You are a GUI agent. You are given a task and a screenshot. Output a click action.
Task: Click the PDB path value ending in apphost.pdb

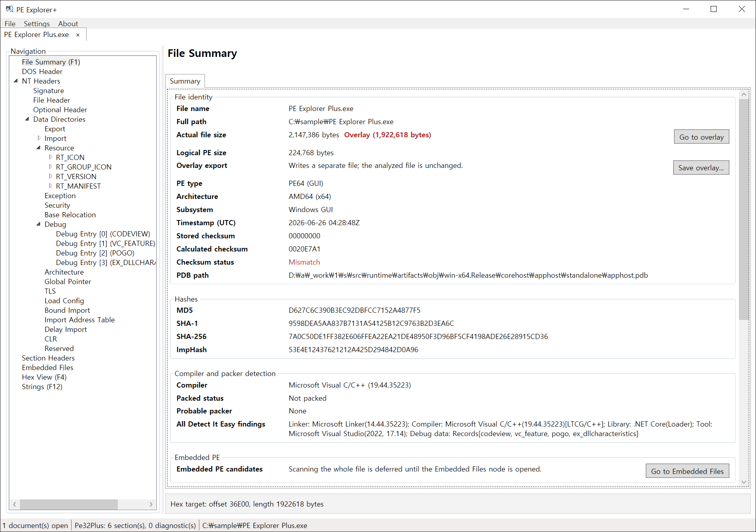point(468,275)
